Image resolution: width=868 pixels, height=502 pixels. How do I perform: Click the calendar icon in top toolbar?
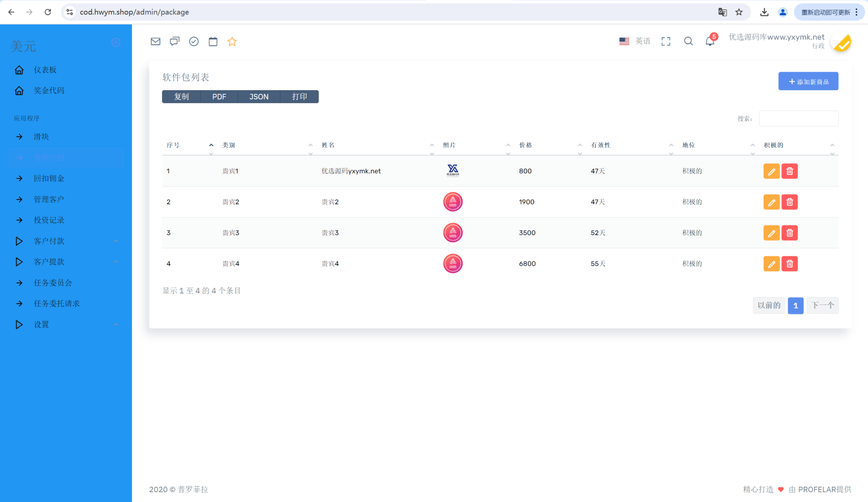[213, 42]
